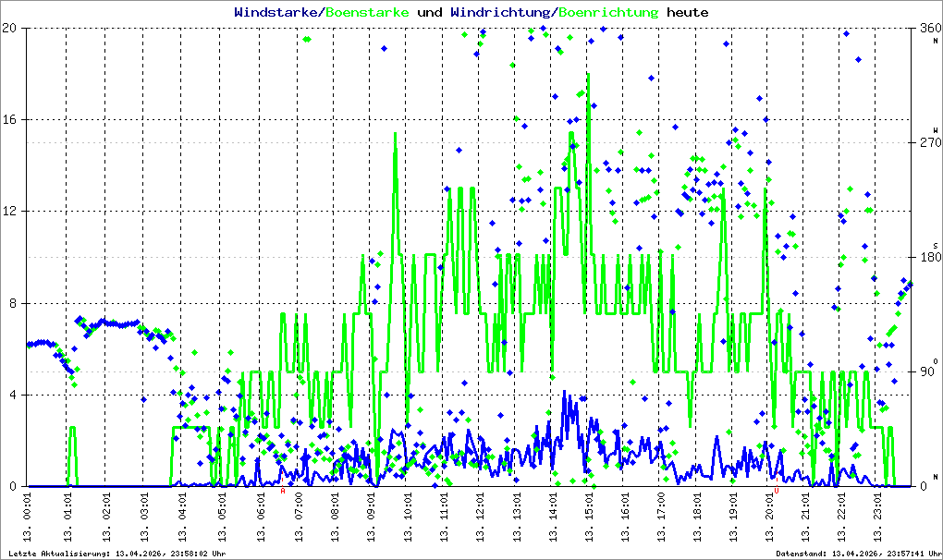Select left axis value '8'
Image resolution: width=943 pixels, height=560 pixels.
click(13, 303)
